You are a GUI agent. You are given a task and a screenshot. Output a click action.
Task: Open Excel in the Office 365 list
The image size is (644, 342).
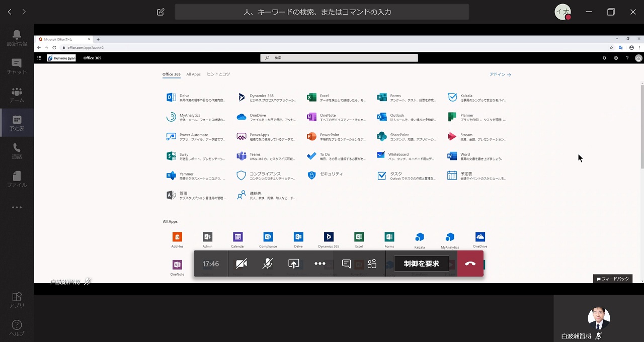pyautogui.click(x=336, y=98)
